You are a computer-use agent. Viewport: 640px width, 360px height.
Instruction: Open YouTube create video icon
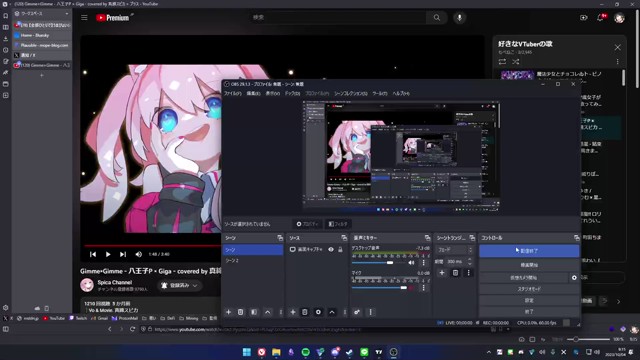point(584,18)
